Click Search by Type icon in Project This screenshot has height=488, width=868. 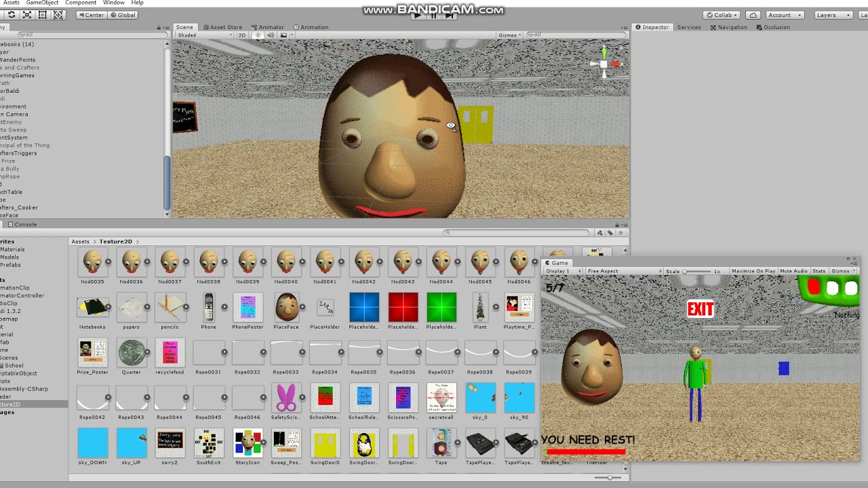(x=600, y=232)
